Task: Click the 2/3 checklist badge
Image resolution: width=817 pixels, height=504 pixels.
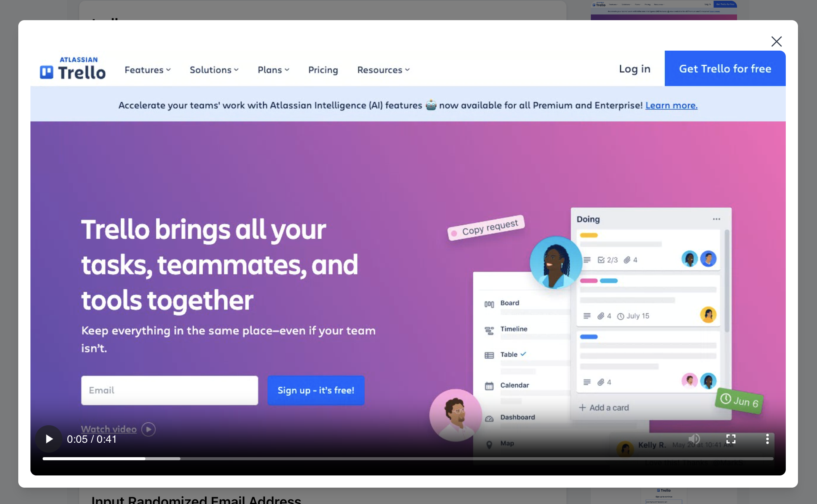Action: (608, 260)
